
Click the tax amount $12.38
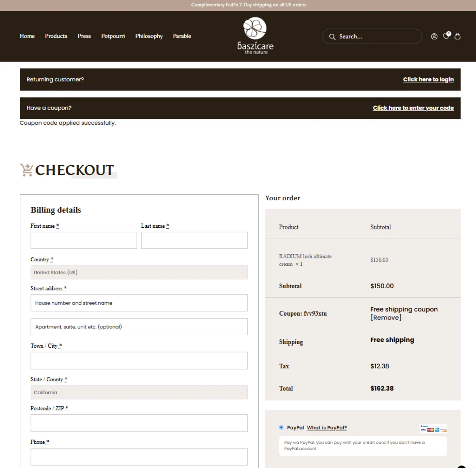click(x=380, y=366)
